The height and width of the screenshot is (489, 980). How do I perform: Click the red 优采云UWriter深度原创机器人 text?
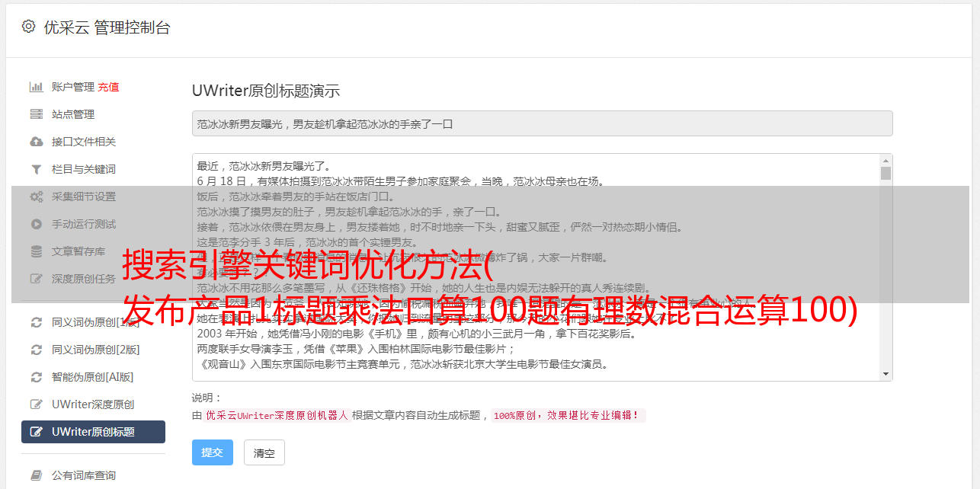click(277, 416)
